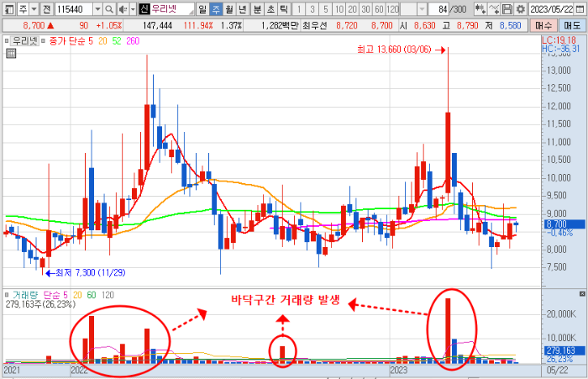
Task: Click the volume 120 average label
Action: (x=108, y=295)
